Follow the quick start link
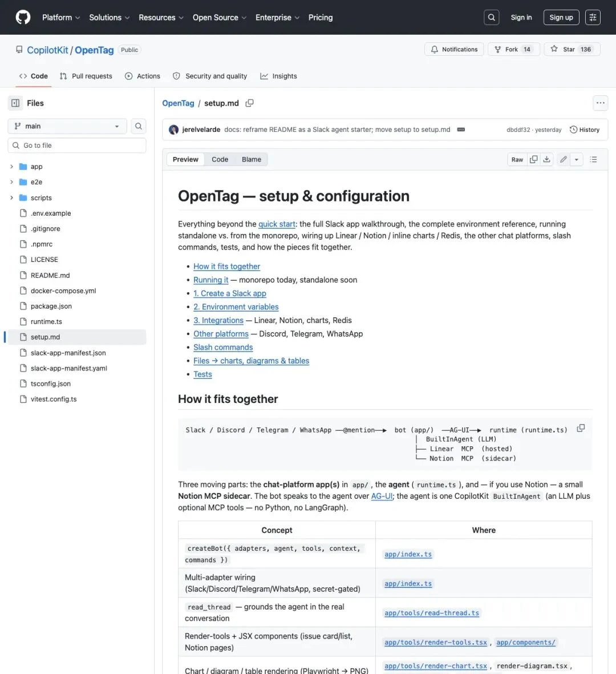 [277, 224]
